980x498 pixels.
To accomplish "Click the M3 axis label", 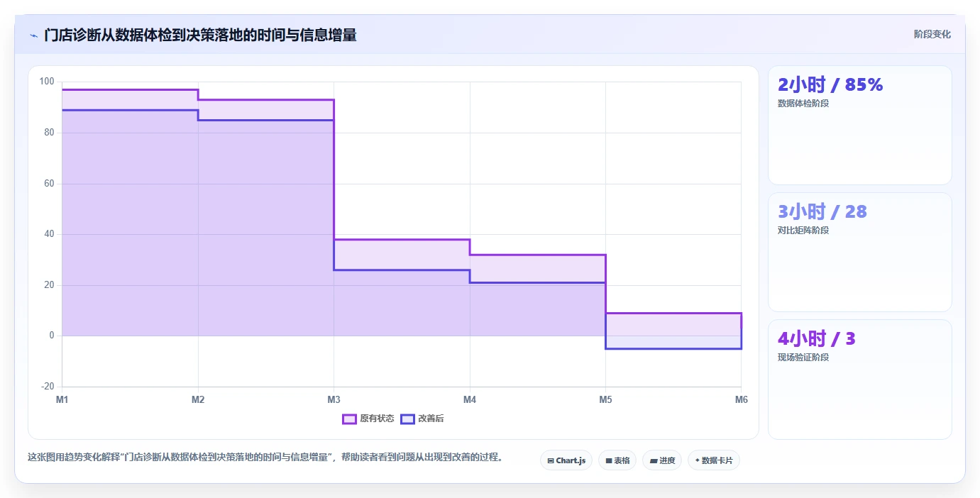I will coord(334,400).
